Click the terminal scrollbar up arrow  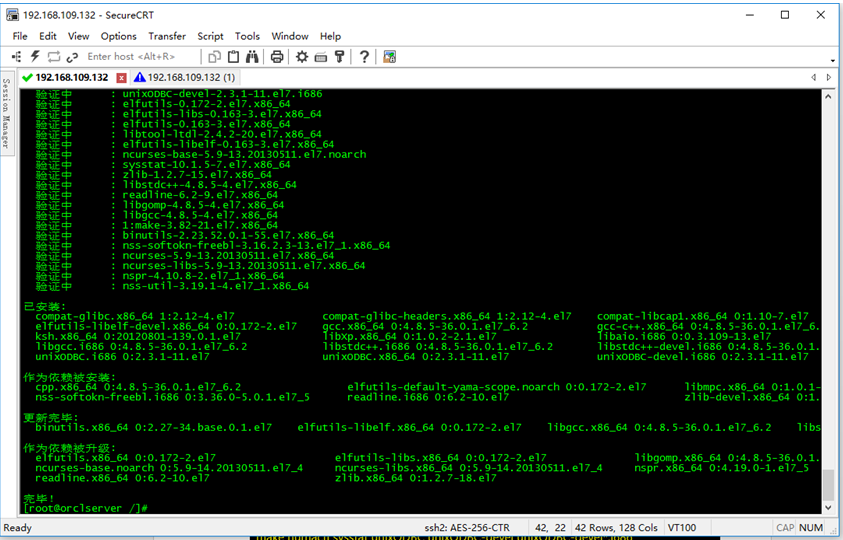[x=828, y=97]
